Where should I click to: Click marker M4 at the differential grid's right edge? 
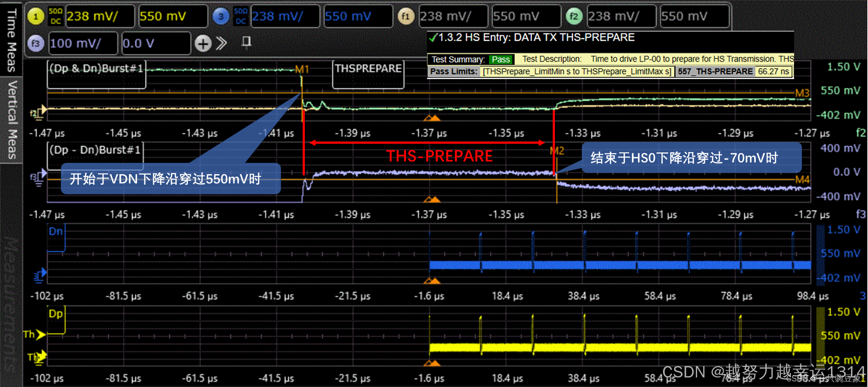[802, 179]
